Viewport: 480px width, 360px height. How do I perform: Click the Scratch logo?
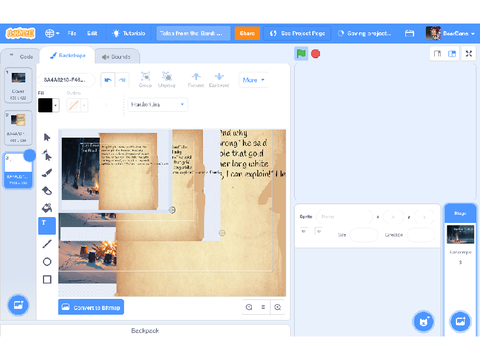[20, 33]
